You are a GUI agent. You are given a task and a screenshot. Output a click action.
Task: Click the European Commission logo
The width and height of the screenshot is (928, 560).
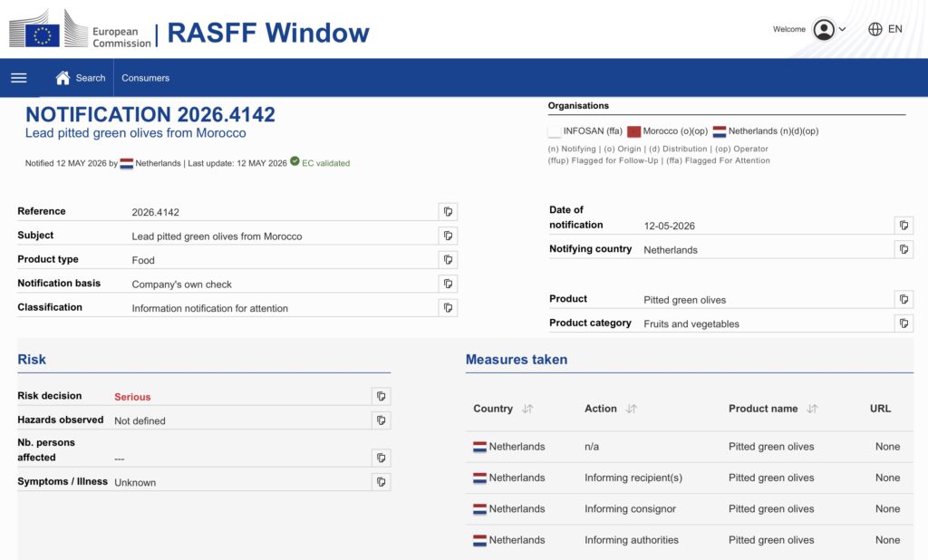[x=80, y=29]
